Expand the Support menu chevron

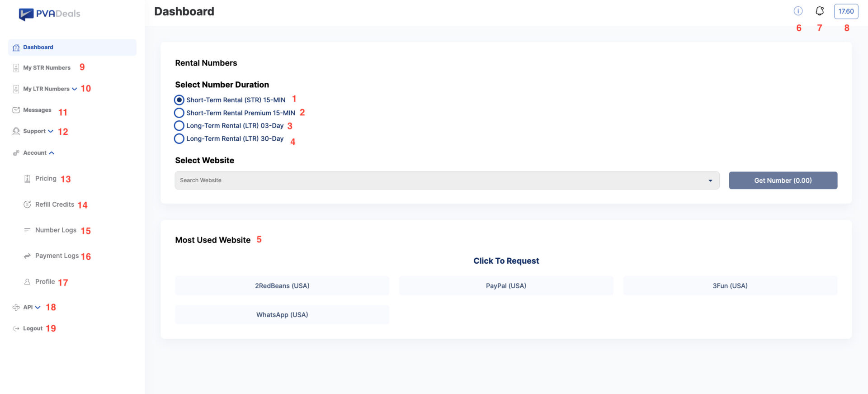click(x=51, y=131)
